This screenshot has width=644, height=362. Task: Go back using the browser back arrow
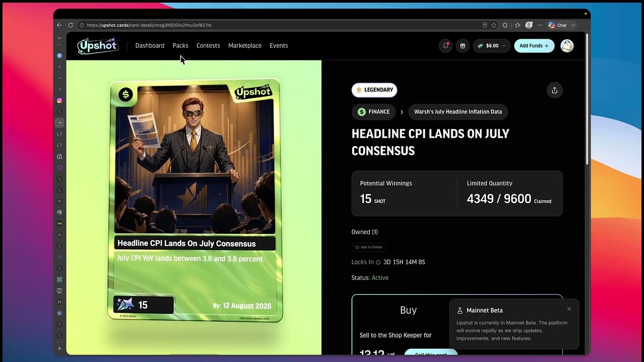(59, 25)
